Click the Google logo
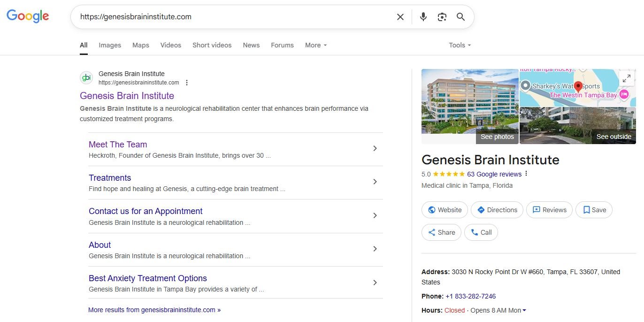644x322 pixels. (28, 16)
